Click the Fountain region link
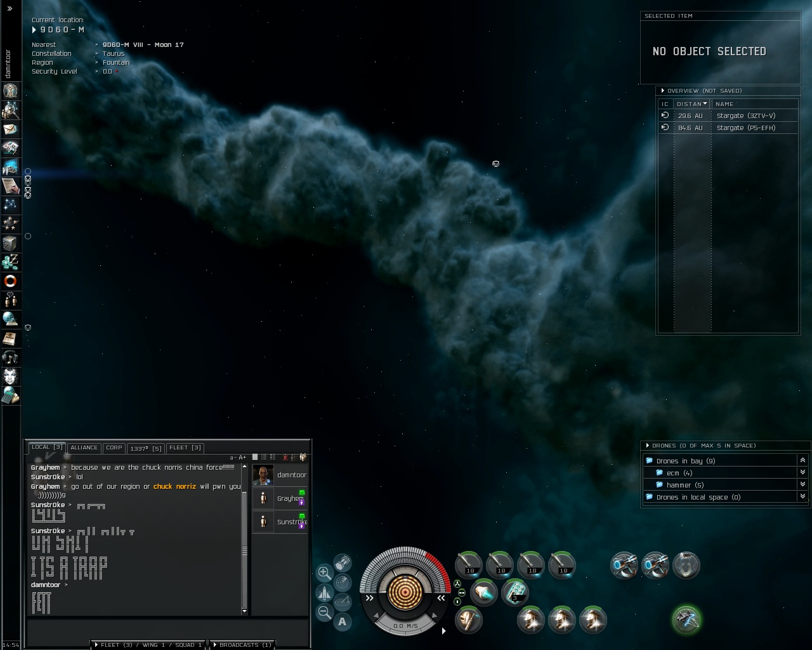 [x=116, y=63]
